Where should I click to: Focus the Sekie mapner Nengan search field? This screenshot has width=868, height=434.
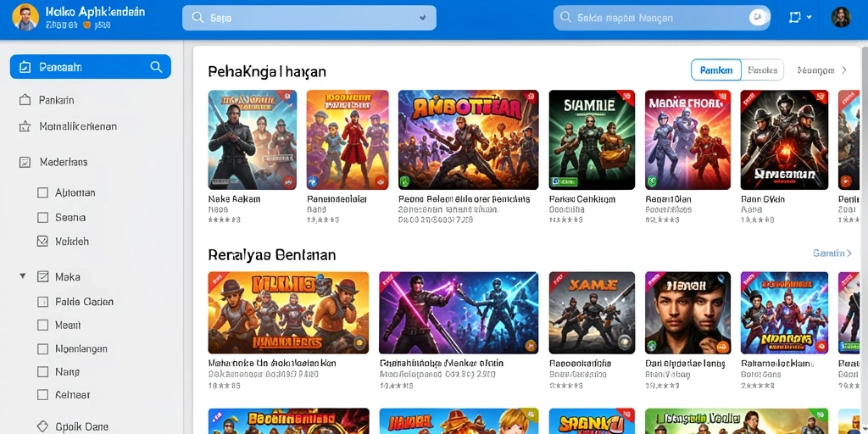click(661, 18)
